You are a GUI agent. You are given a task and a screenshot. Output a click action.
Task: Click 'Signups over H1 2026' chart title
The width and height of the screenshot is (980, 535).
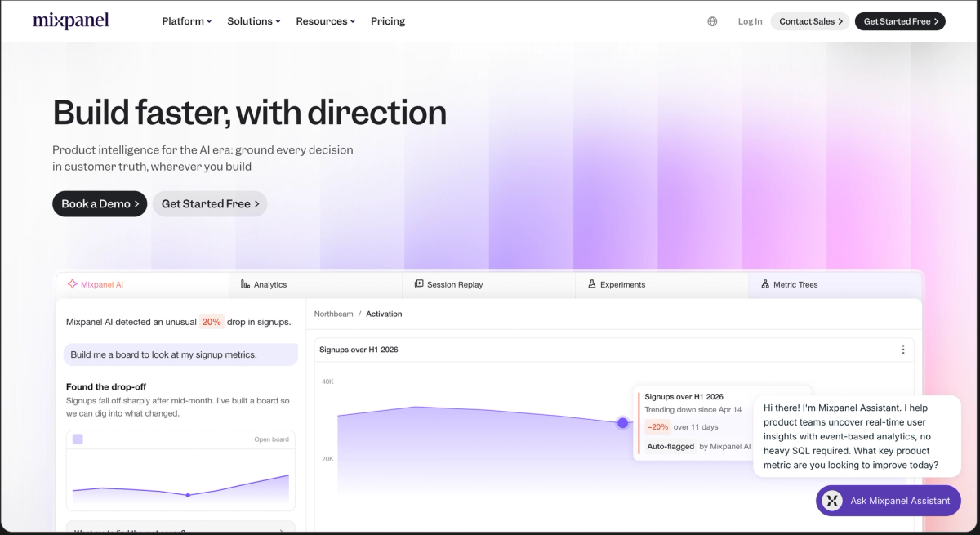coord(359,350)
